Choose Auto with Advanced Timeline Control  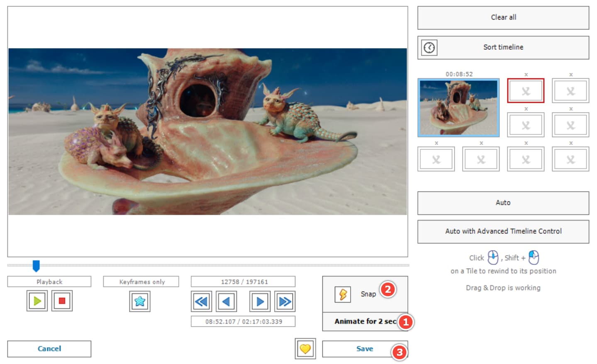(x=503, y=231)
